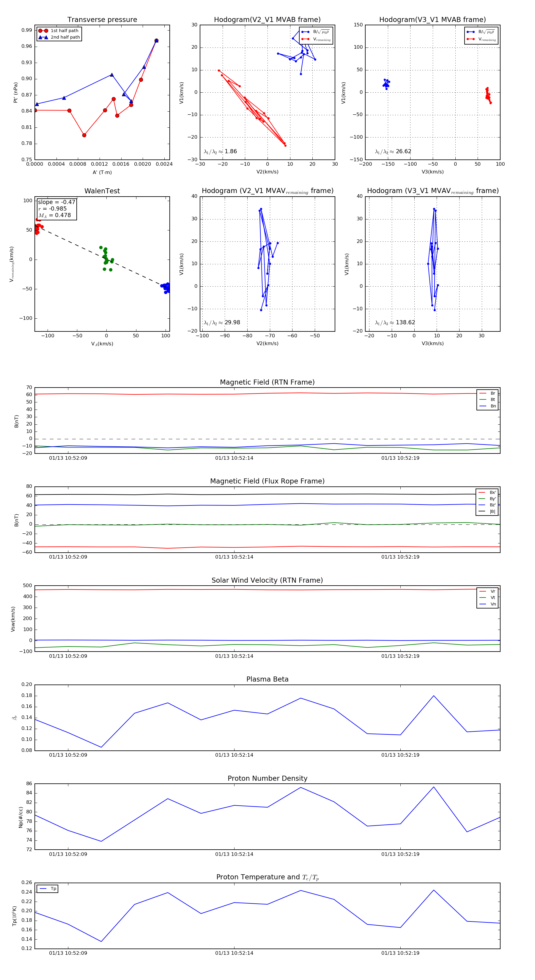The width and height of the screenshot is (535, 980).
Task: Click the 'Proton Number Density' plot title
Action: pos(267,778)
